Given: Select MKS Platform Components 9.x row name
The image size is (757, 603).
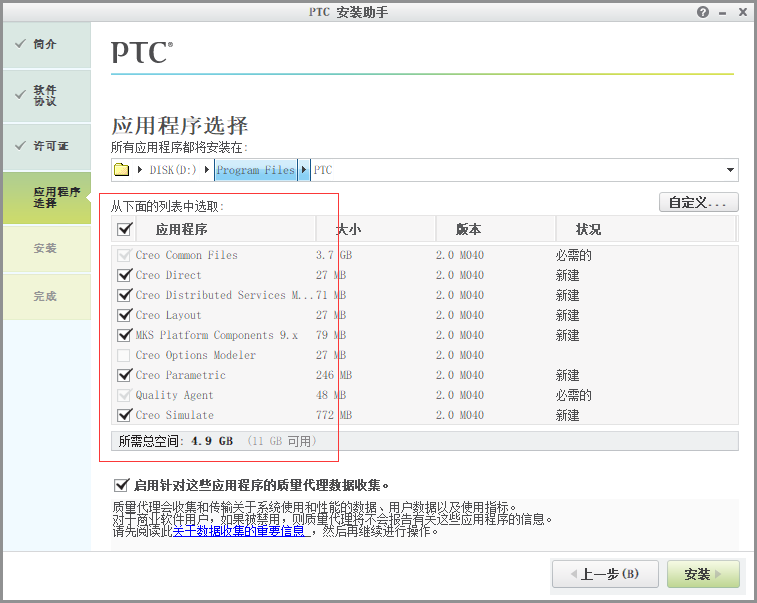Looking at the screenshot, I should tap(216, 335).
